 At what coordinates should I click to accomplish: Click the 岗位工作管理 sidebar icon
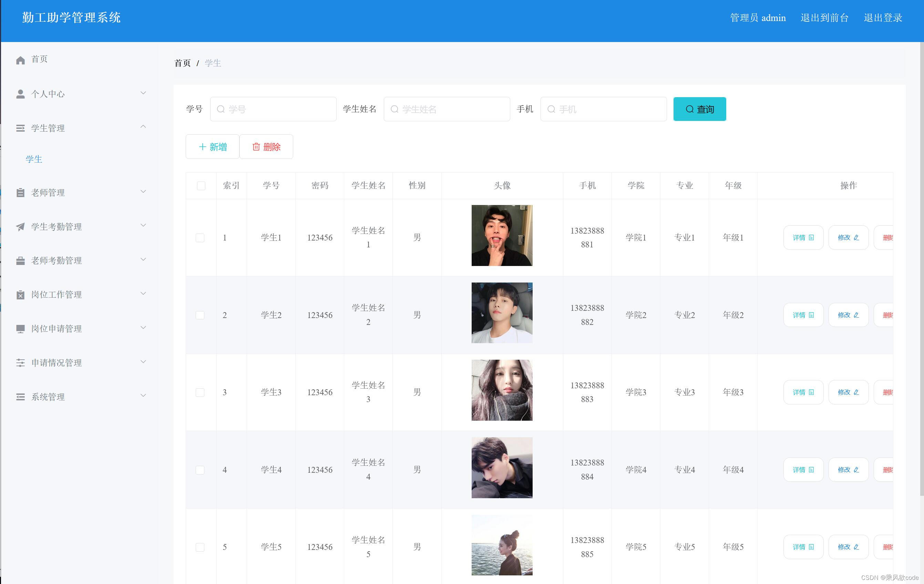[x=20, y=294]
